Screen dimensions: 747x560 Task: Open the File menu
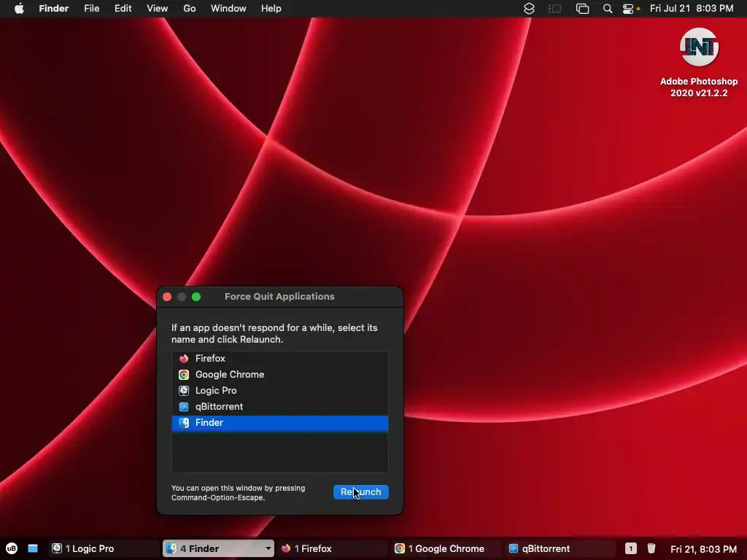coord(91,9)
